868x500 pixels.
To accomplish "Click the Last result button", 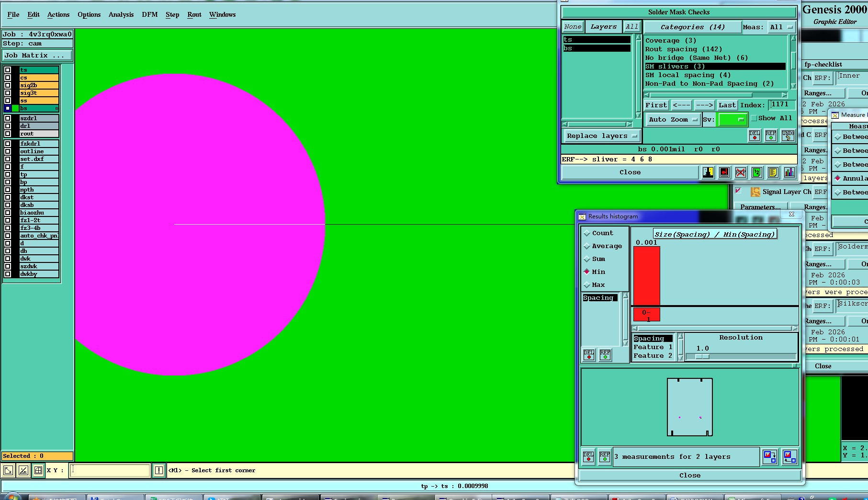I will (x=727, y=105).
